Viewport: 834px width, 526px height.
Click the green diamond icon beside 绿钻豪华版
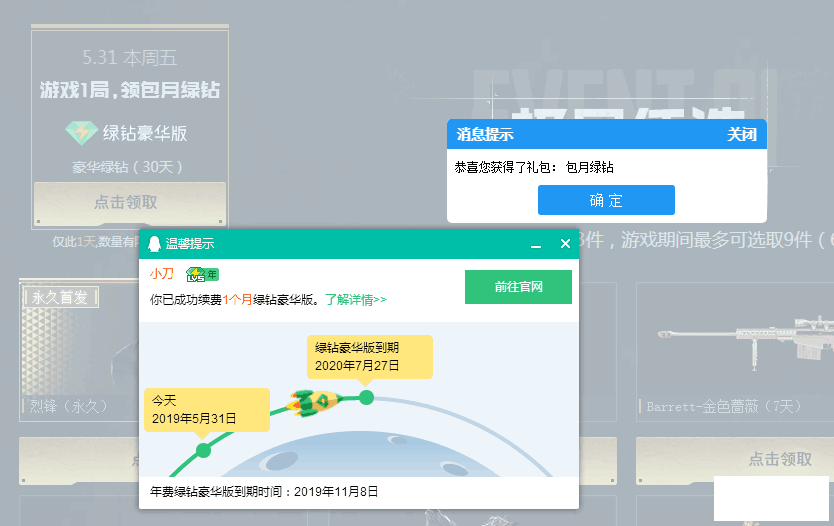81,132
